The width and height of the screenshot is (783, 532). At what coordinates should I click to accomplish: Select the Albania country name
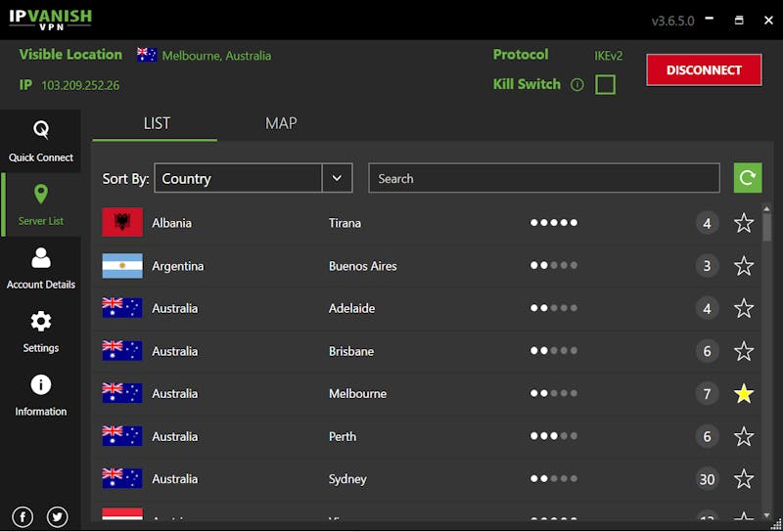pos(172,223)
